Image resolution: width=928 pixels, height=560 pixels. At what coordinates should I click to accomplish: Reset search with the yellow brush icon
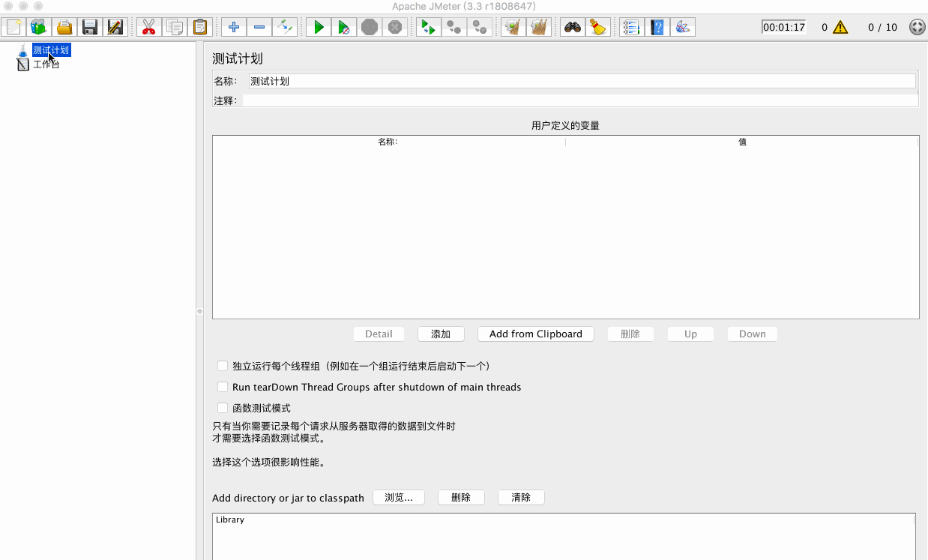point(598,28)
